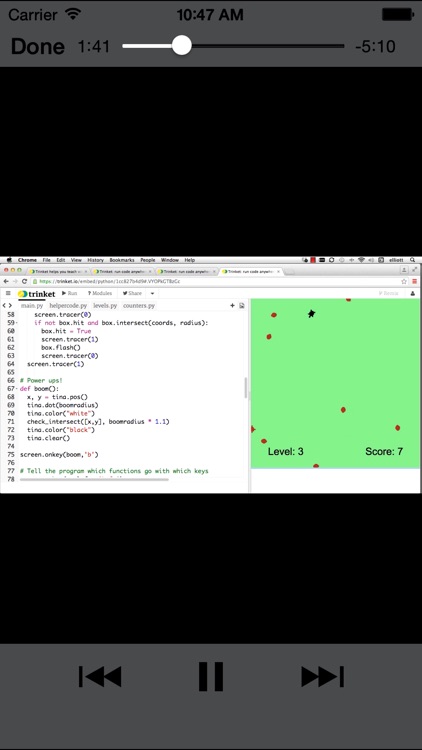Viewport: 422px width, 750px height.
Task: Click the 'Level: 3' text in the game
Action: tap(286, 452)
